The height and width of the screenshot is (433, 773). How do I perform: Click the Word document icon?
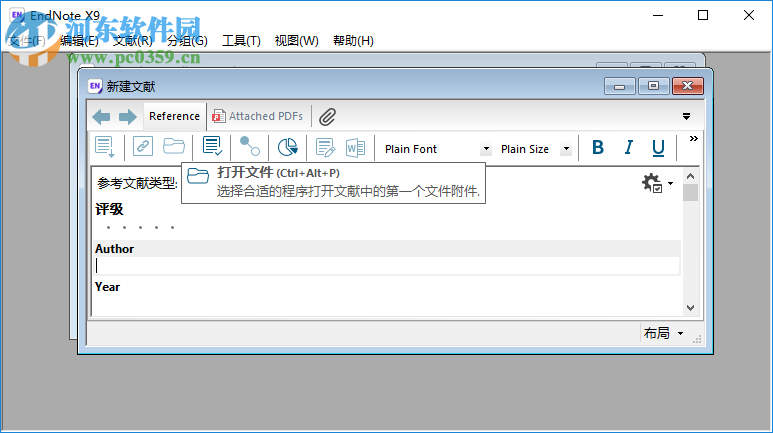coord(355,147)
